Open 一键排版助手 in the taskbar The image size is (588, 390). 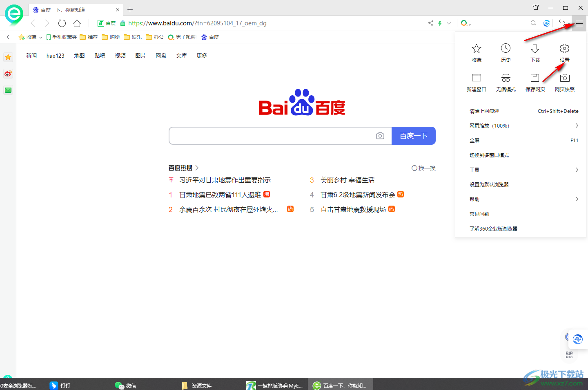[x=275, y=386]
